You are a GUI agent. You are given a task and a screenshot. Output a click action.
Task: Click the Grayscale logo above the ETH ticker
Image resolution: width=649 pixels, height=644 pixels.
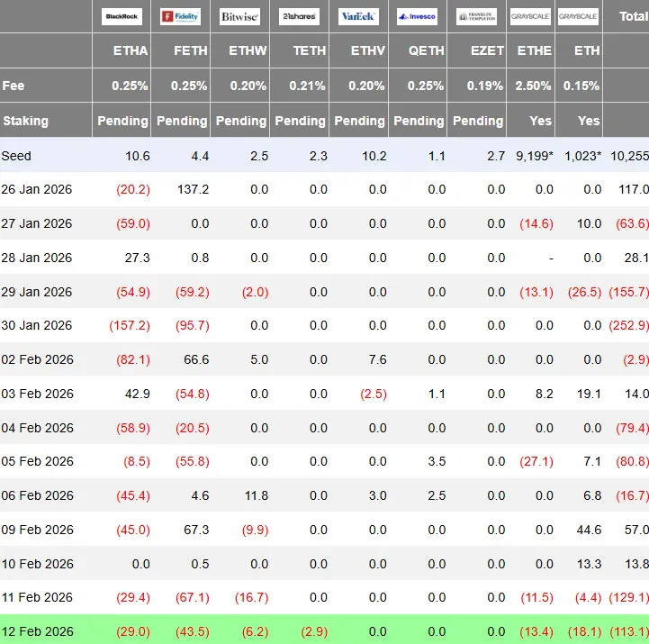point(579,16)
